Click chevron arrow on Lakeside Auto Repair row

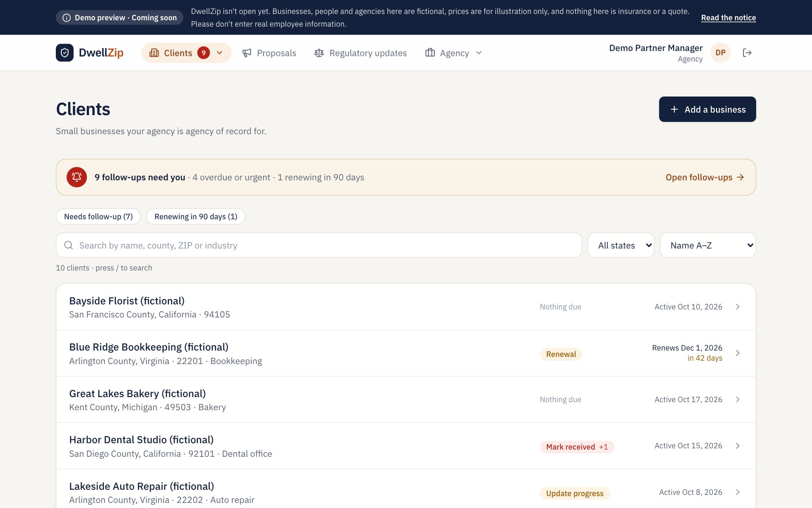738,492
